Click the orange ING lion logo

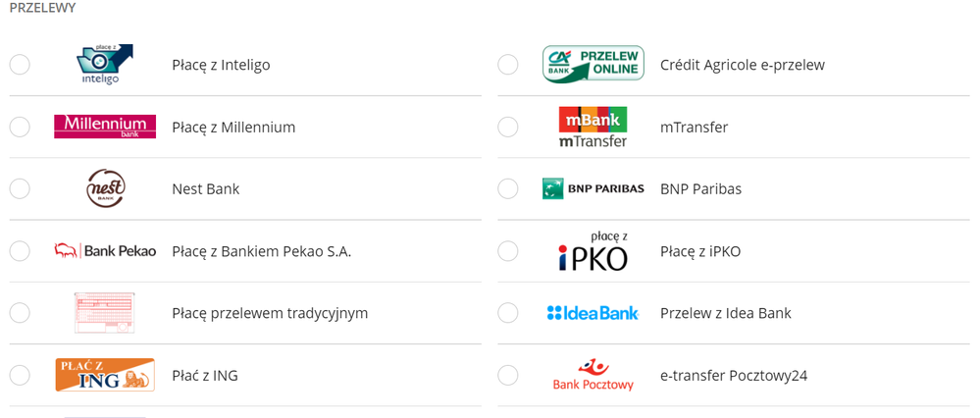[x=105, y=375]
